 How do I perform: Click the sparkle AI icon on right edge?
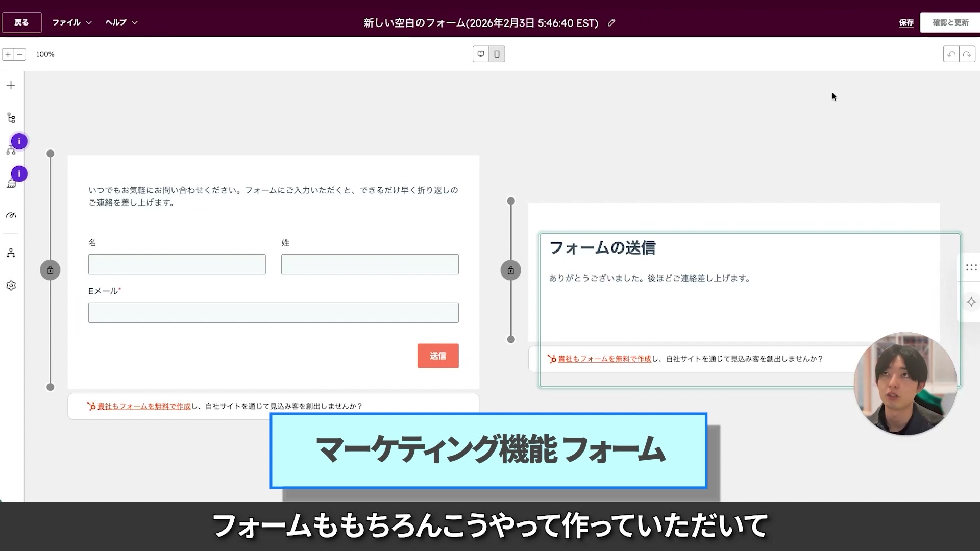tap(971, 302)
